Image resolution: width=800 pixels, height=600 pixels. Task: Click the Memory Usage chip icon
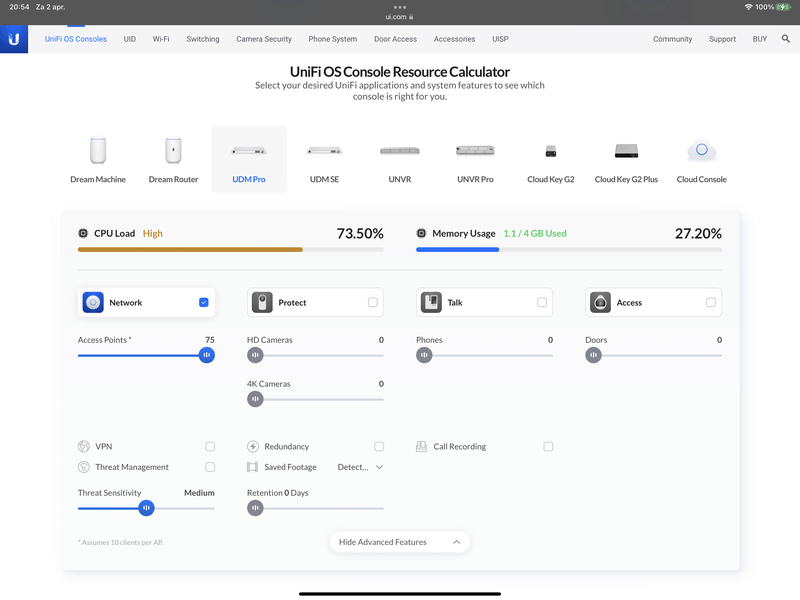click(x=421, y=233)
